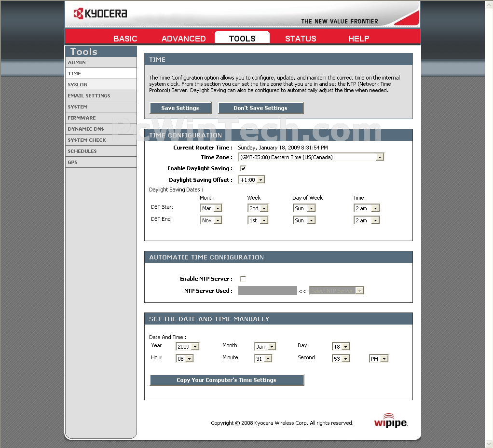The image size is (493, 448).
Task: Open DST Start Week dropdown
Action: click(258, 208)
